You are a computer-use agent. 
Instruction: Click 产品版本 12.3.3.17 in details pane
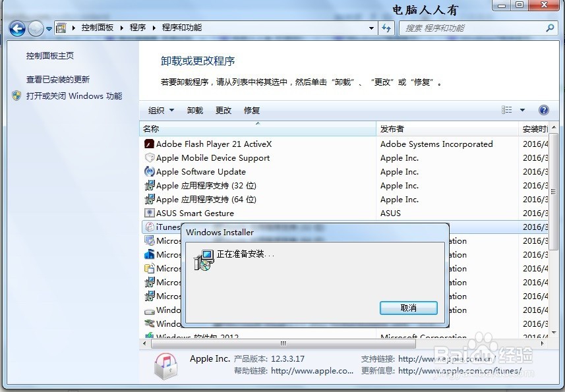point(269,359)
